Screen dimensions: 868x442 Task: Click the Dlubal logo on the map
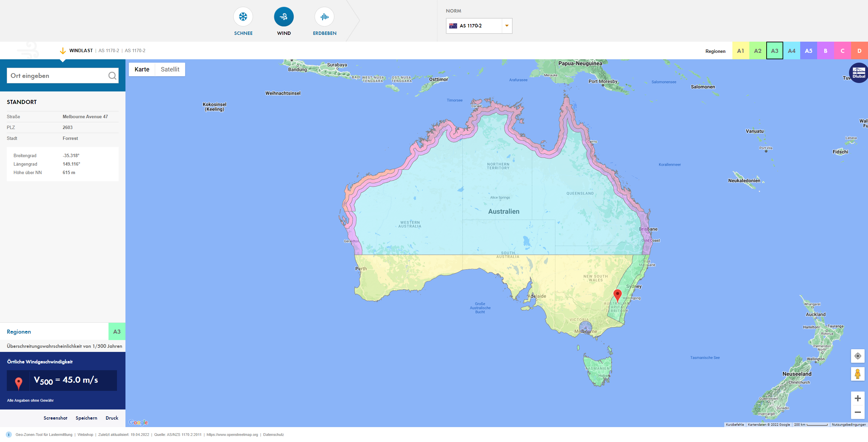[858, 72]
